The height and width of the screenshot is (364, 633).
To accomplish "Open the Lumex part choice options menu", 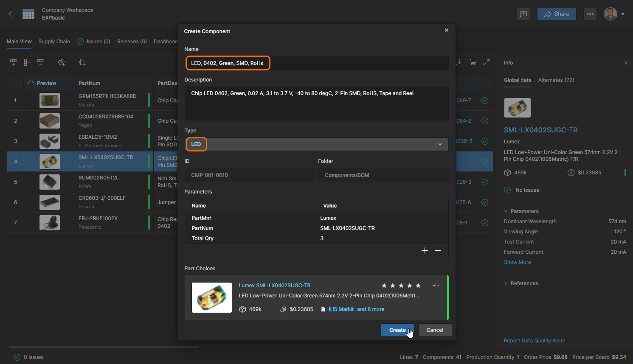I will 435,286.
